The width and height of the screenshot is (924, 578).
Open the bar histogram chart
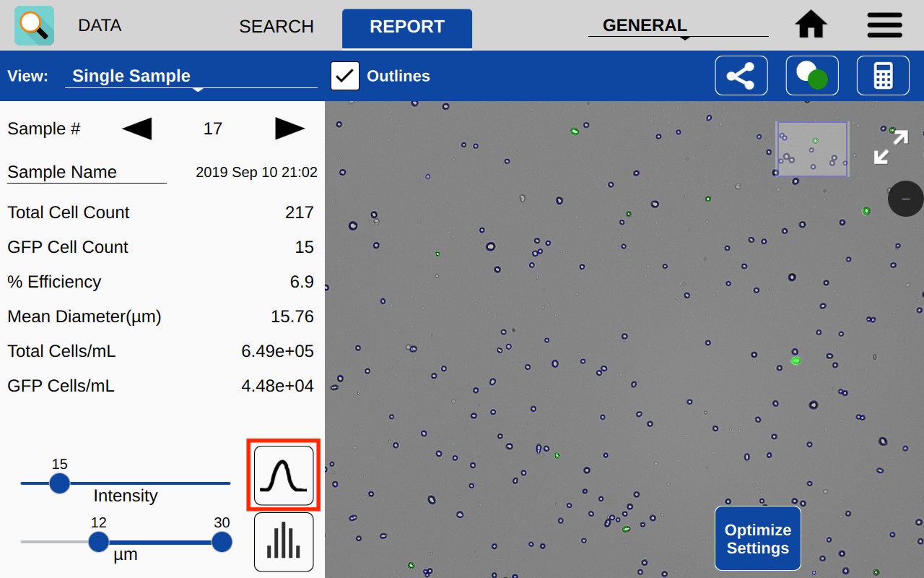(284, 542)
